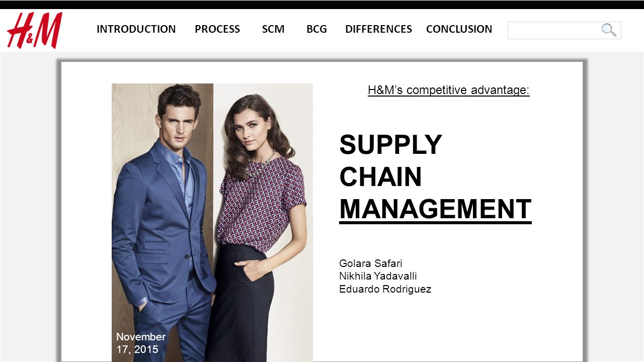Click the magnifying glass search icon
The width and height of the screenshot is (644, 362).
pos(609,30)
